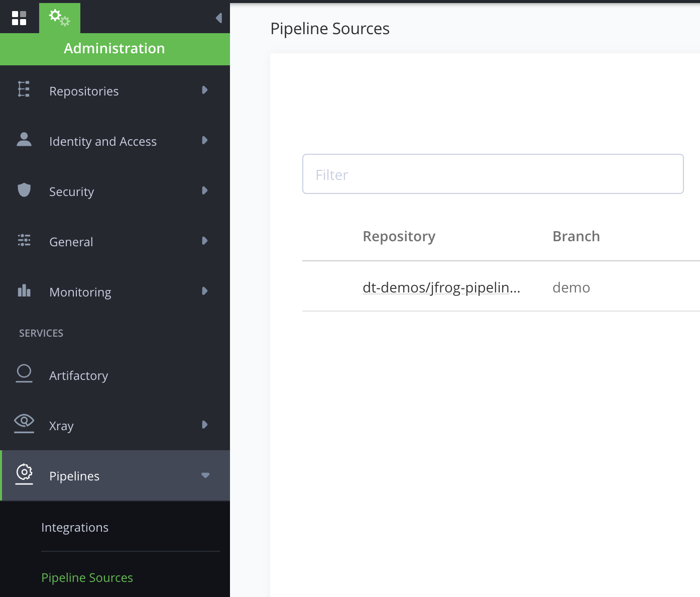700x597 pixels.
Task: Switch to the Integrations section
Action: [74, 527]
